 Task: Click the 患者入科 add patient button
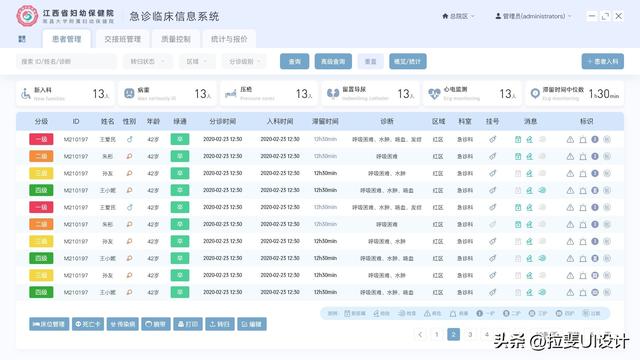tap(603, 62)
